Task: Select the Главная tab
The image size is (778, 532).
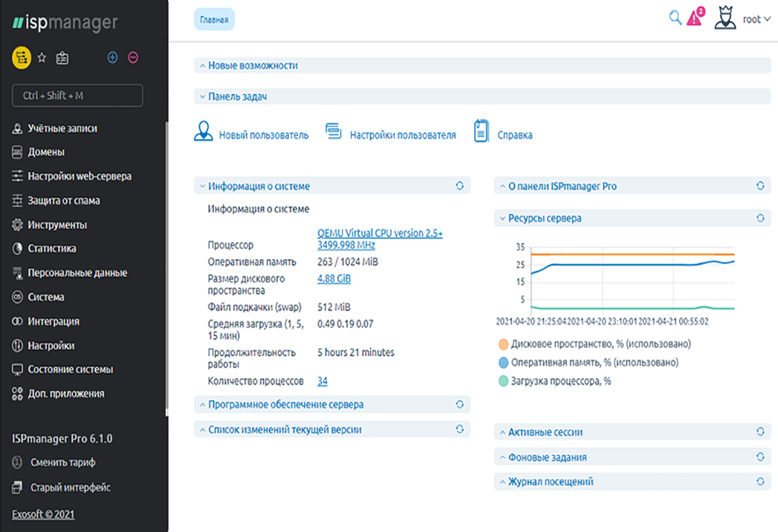Action: (214, 19)
